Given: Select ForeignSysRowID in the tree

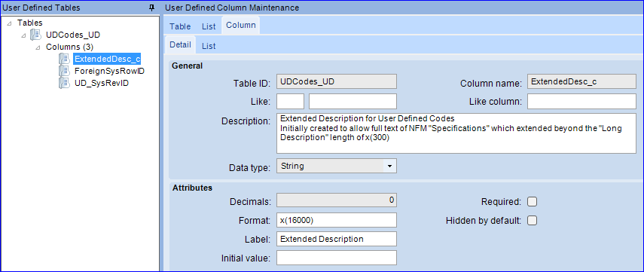Looking at the screenshot, I should [109, 71].
